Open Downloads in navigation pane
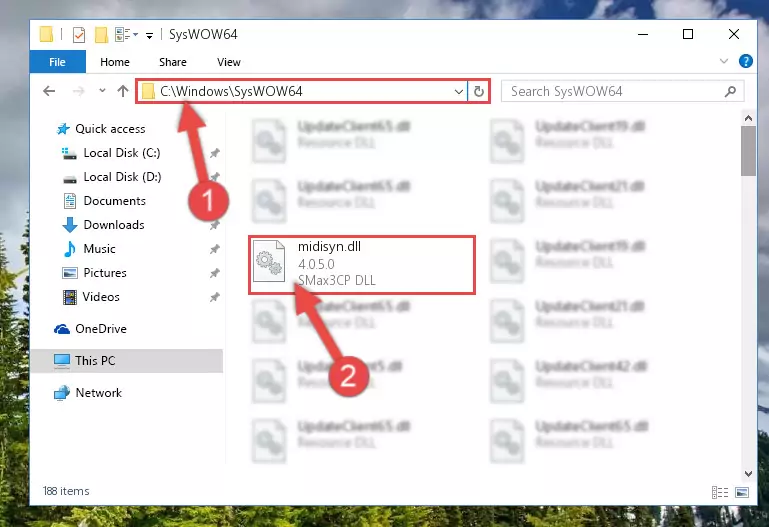The image size is (769, 527). tap(114, 225)
